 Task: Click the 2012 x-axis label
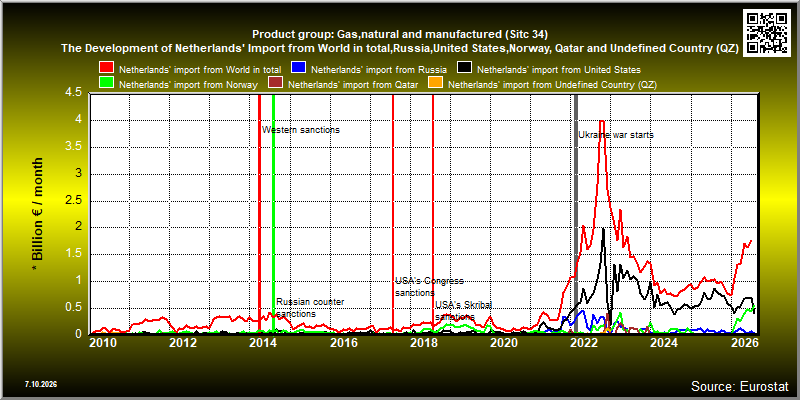tap(183, 342)
